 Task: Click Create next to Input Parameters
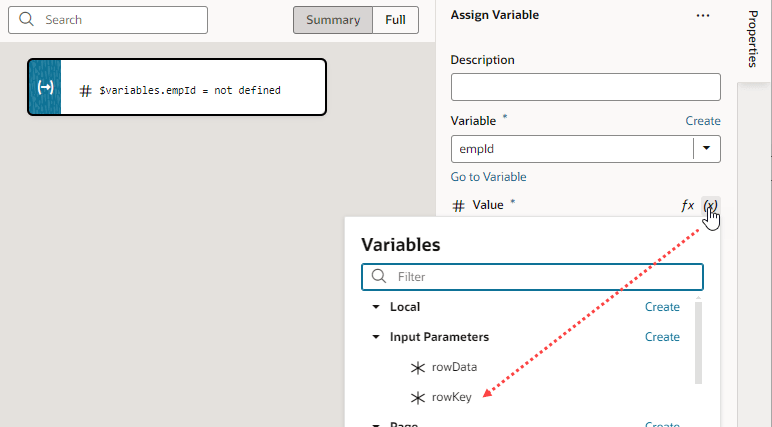pos(662,337)
